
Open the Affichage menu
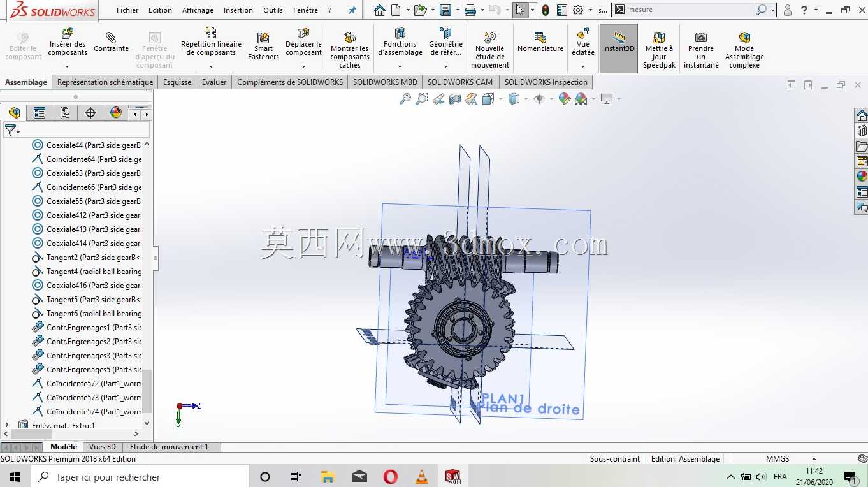(198, 10)
